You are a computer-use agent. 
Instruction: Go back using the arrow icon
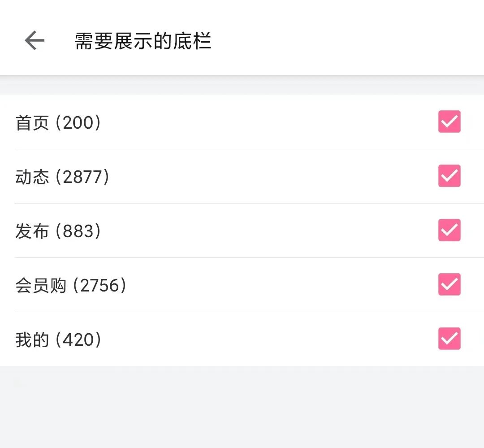click(35, 40)
